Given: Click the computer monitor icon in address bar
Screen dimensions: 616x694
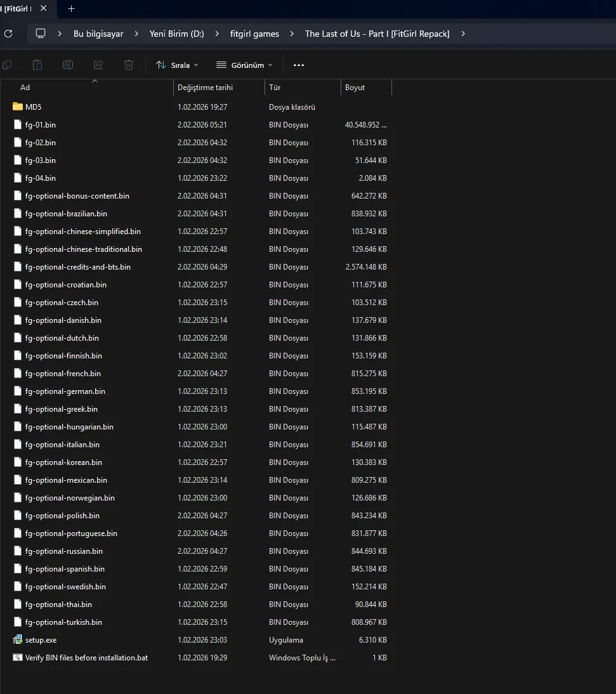Looking at the screenshot, I should (x=40, y=34).
